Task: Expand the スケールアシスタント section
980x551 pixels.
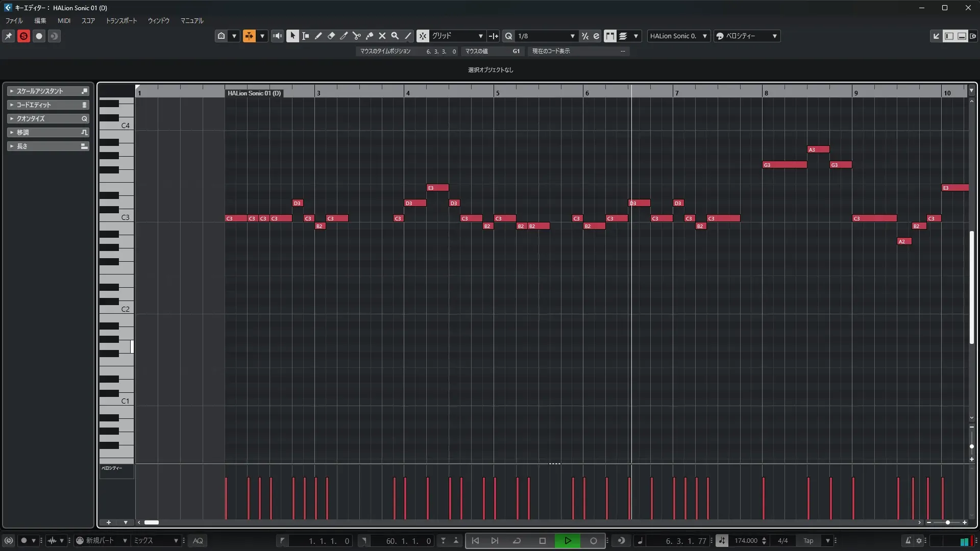Action: point(40,91)
